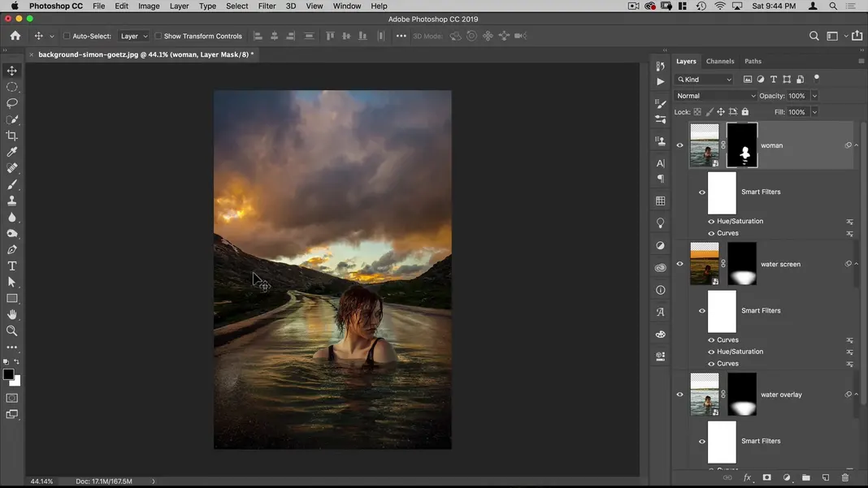868x488 pixels.
Task: Click the foreground color swatch
Action: coord(8,374)
